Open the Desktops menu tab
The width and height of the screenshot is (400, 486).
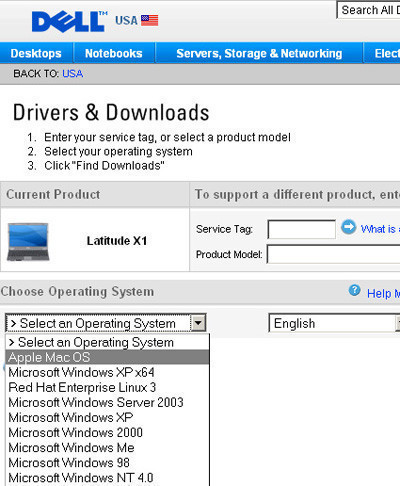point(36,53)
